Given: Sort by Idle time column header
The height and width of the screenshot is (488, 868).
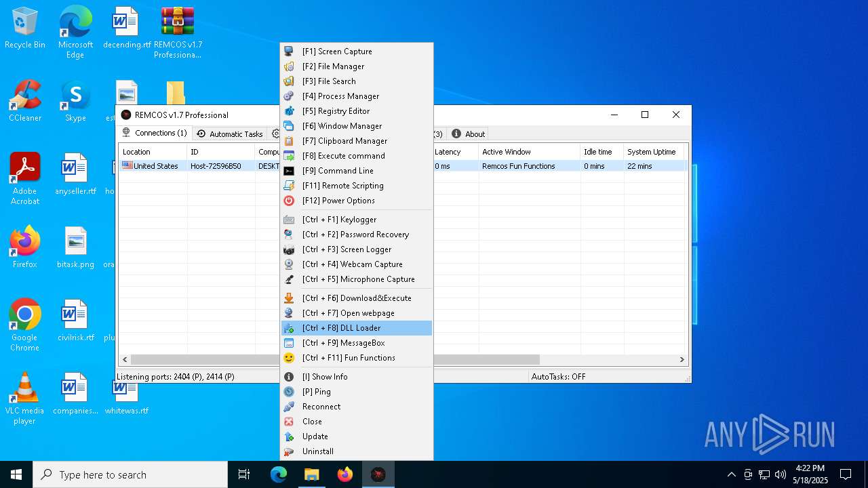Looking at the screenshot, I should 601,152.
